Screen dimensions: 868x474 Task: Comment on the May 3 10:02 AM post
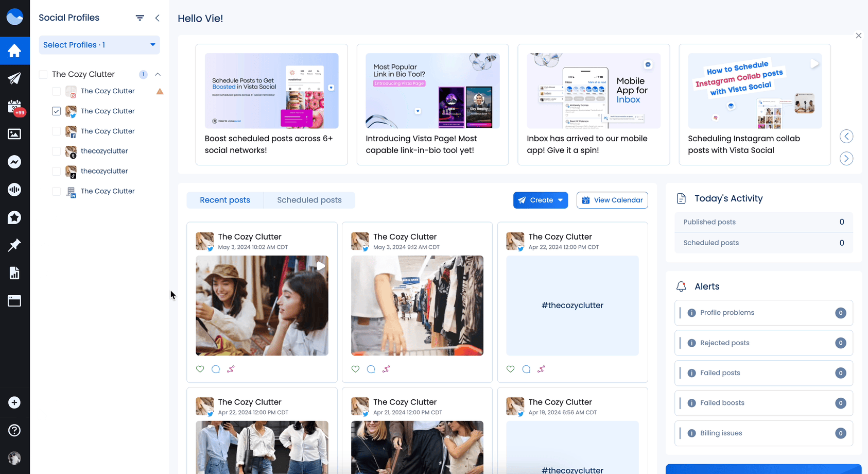[x=216, y=369]
